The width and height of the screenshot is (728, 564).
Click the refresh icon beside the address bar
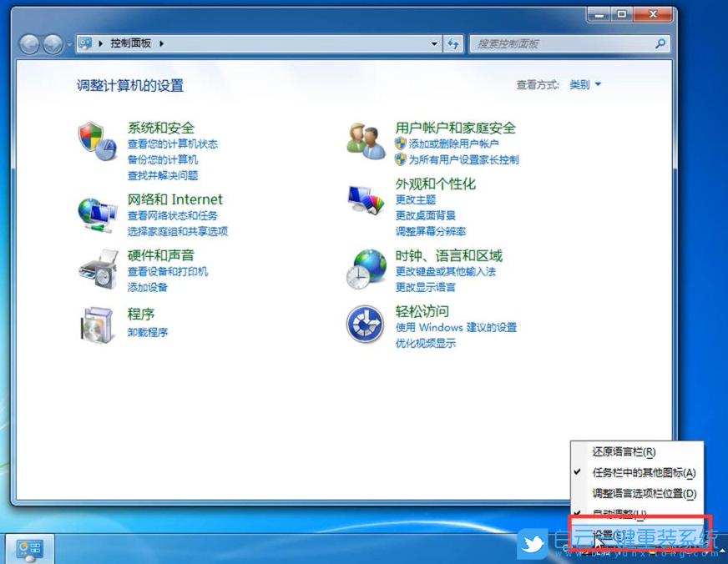[x=452, y=43]
